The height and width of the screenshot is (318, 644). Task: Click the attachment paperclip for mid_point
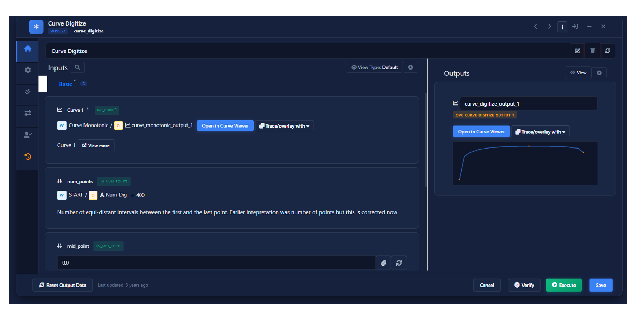pyautogui.click(x=383, y=263)
